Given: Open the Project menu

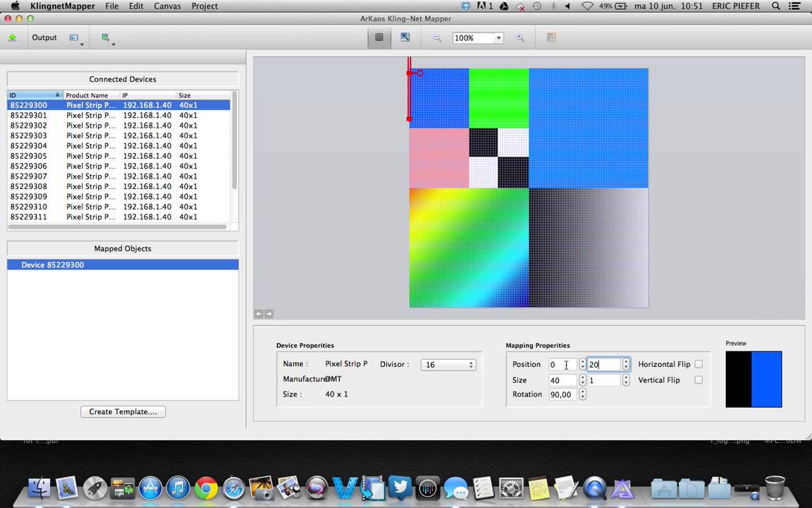Looking at the screenshot, I should pos(204,6).
